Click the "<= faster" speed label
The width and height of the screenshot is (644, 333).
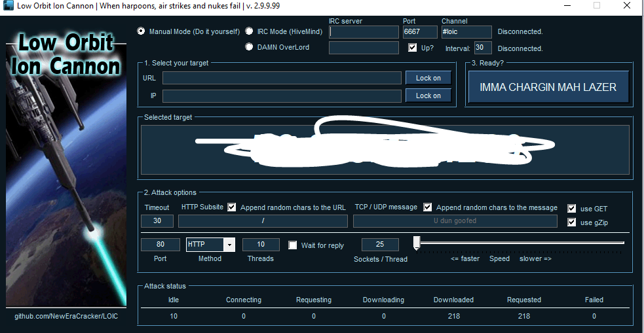coord(465,259)
